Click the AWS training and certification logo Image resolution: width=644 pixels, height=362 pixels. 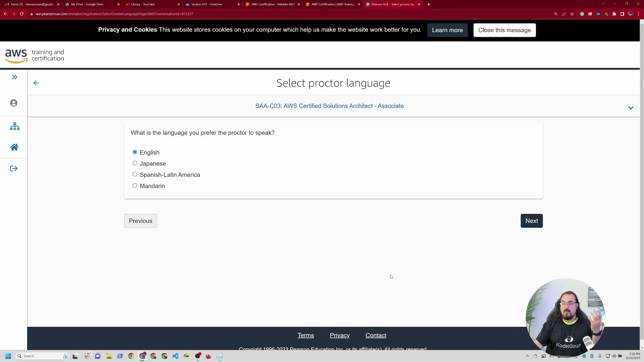(x=34, y=56)
